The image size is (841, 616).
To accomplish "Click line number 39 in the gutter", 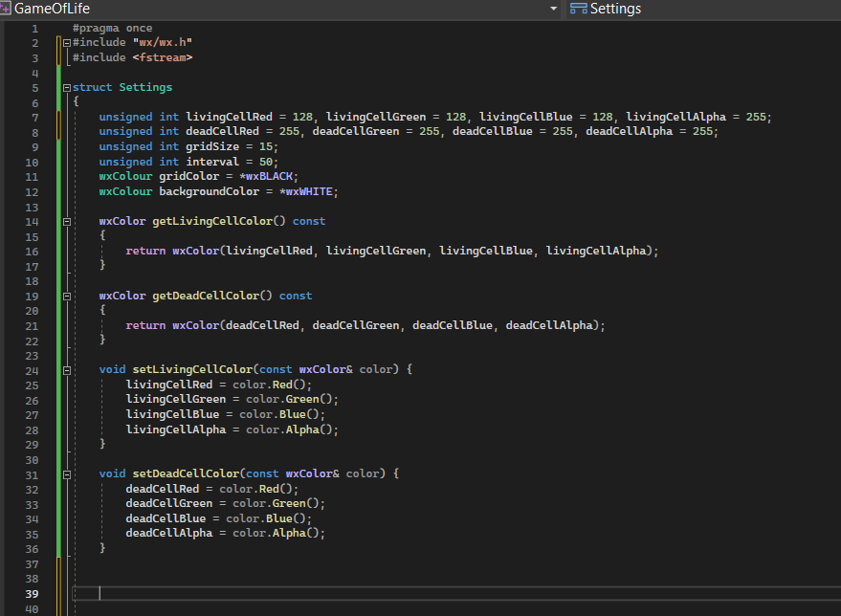I will tap(33, 594).
